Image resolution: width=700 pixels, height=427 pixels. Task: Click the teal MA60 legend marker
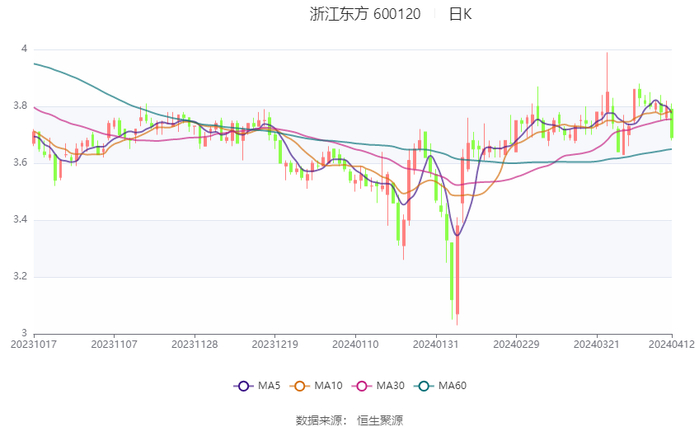point(424,385)
